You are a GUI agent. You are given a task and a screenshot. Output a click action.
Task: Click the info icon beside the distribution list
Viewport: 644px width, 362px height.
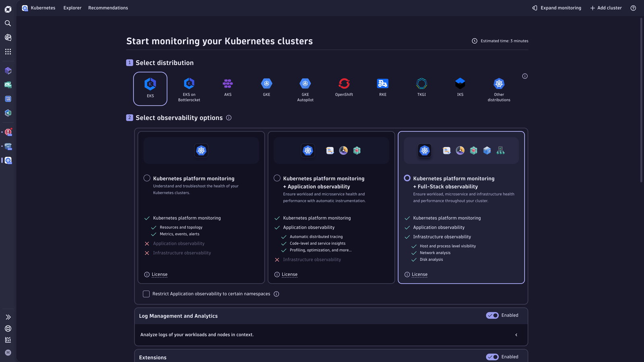coord(525,76)
